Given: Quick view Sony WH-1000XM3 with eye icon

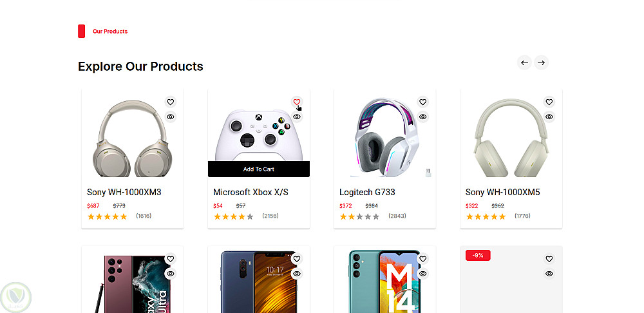Looking at the screenshot, I should pos(170,117).
